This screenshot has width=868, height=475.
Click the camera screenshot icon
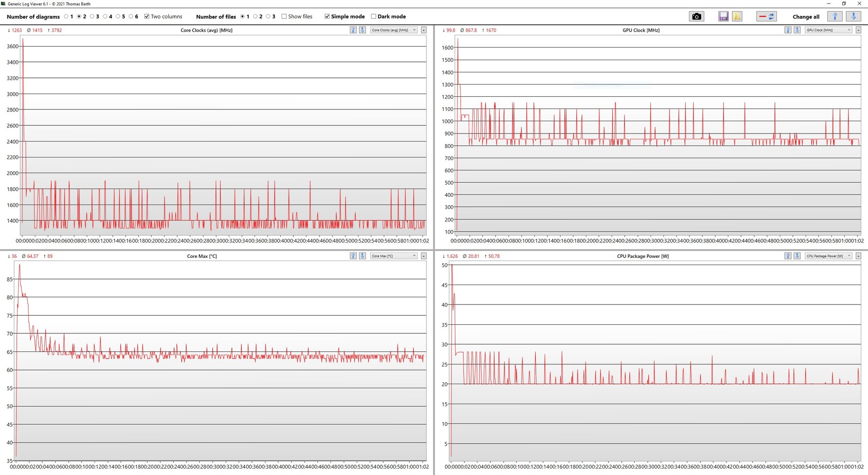[696, 17]
